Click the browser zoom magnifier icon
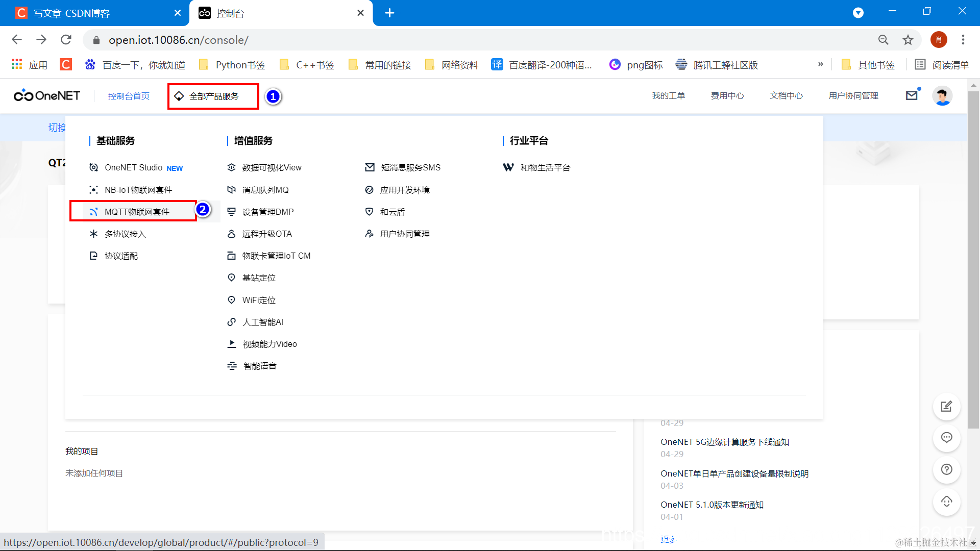Viewport: 980px width, 551px height. point(883,40)
